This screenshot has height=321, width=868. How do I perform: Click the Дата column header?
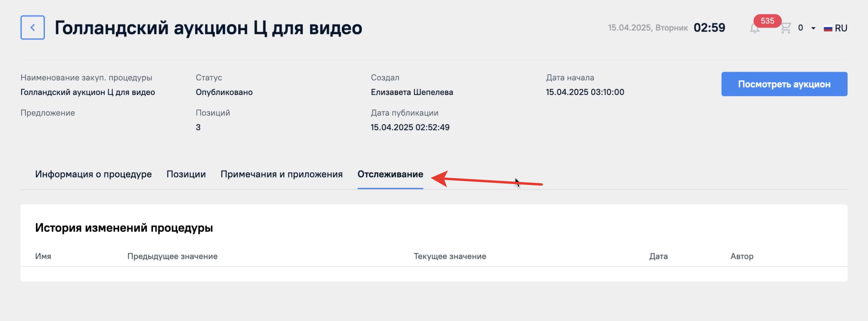658,256
